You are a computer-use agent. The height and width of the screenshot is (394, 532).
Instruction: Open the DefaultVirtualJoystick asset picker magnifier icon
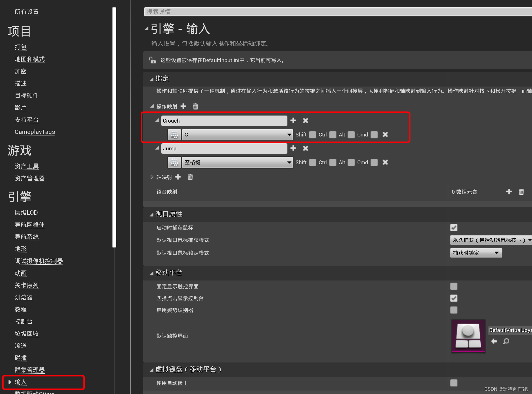(506, 342)
